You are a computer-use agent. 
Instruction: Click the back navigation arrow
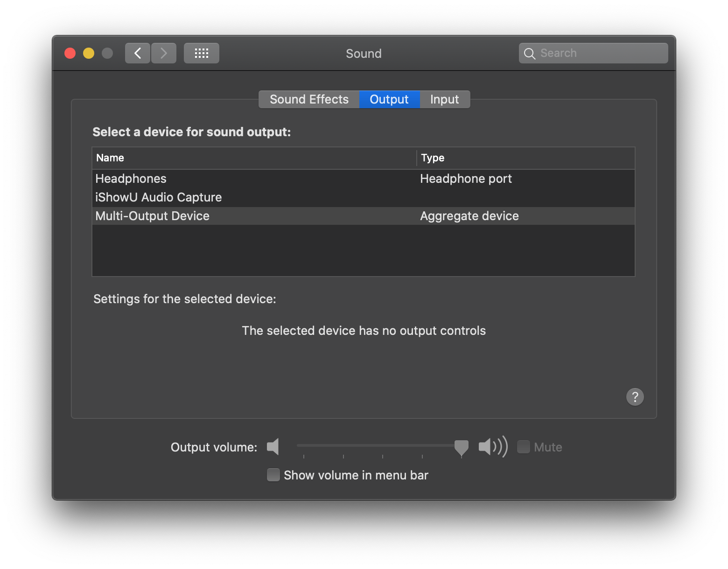137,53
